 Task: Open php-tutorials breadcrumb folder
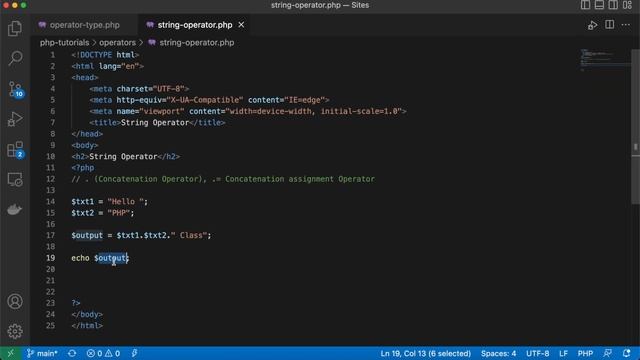click(64, 42)
